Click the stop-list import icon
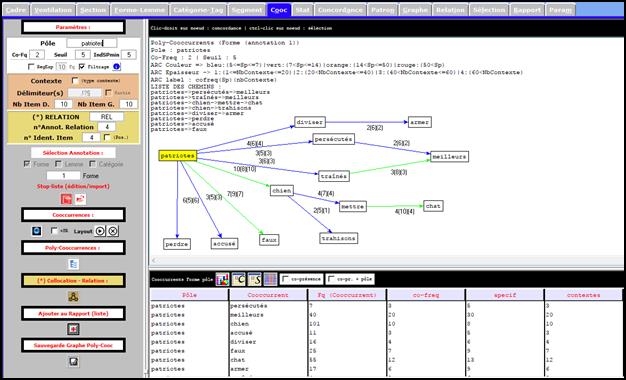This screenshot has width=626, height=380. 80,198
